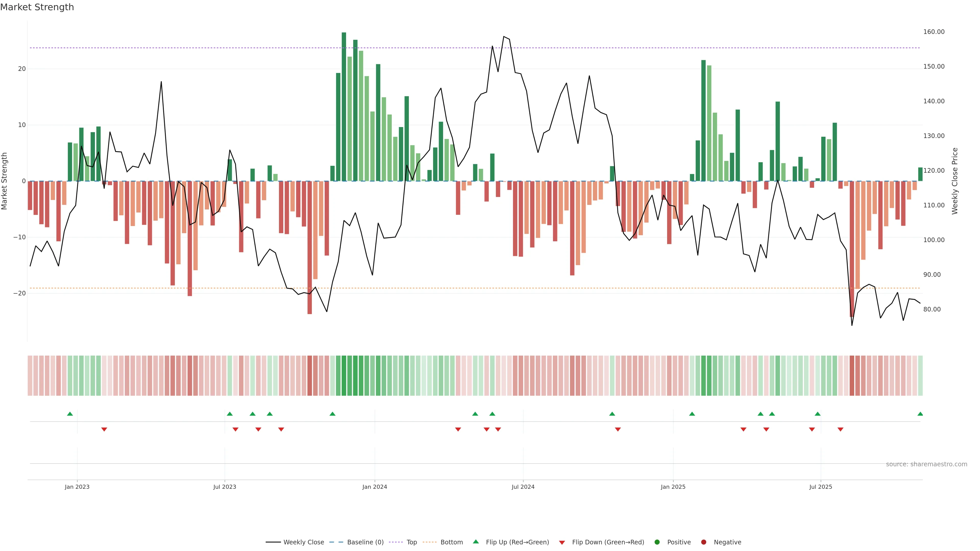This screenshot has width=980, height=551.
Task: Click the source: sharemaestro.com text
Action: click(x=926, y=464)
